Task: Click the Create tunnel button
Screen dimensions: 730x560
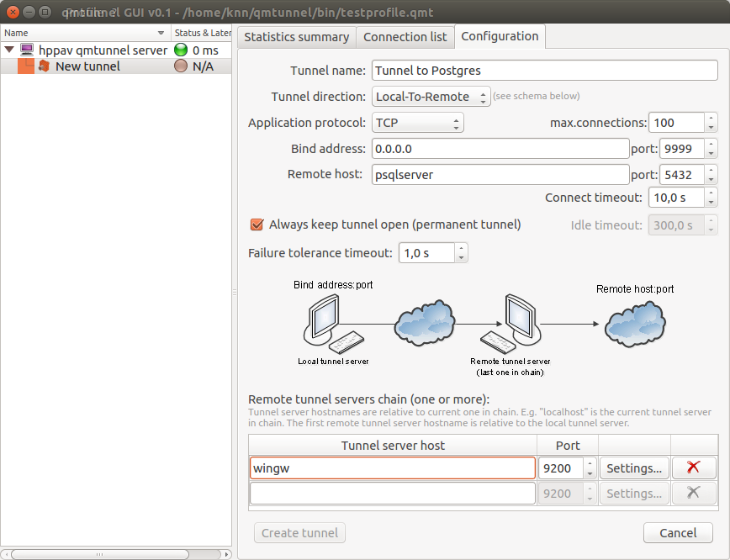Action: pyautogui.click(x=299, y=532)
